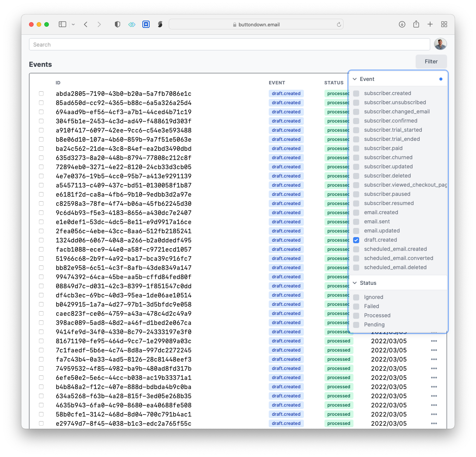Enable the Failed status filter

point(356,307)
